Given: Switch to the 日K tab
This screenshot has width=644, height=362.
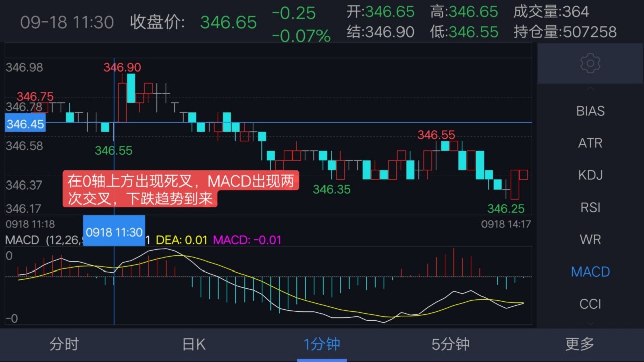Looking at the screenshot, I should [193, 344].
